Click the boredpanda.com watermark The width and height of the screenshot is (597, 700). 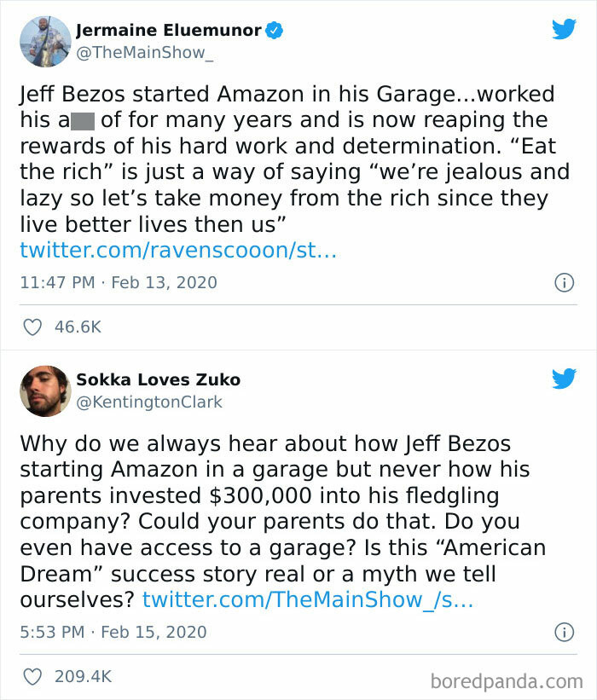point(507,680)
